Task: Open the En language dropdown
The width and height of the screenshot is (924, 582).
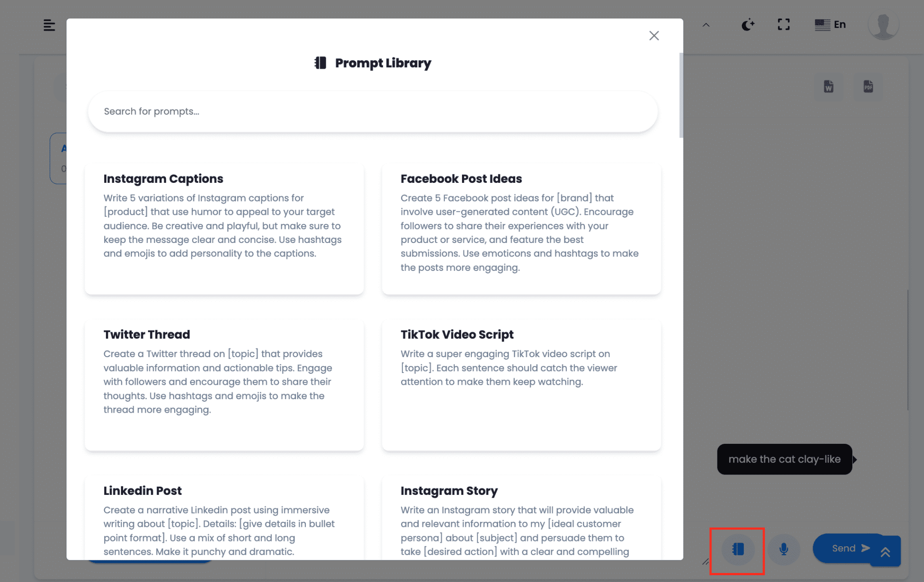Action: [830, 25]
